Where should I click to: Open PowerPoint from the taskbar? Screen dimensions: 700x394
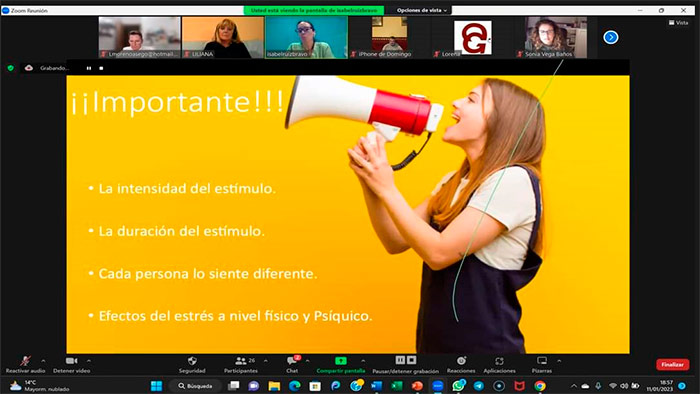coord(417,386)
